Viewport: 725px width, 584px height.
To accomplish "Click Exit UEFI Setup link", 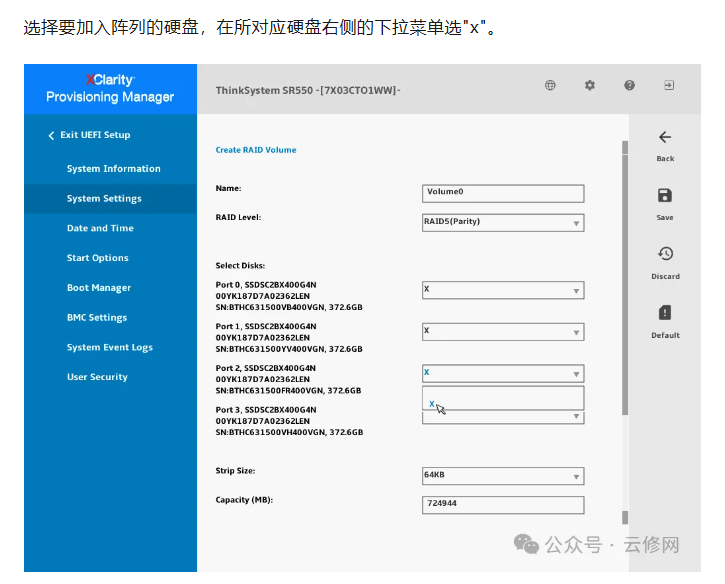I will pos(95,135).
